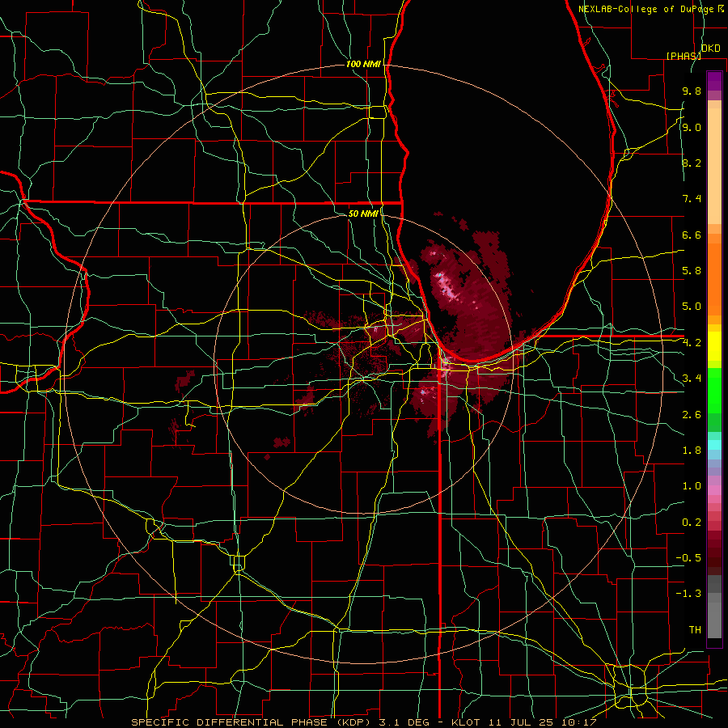Click the KLOT station identifier in the caption
This screenshot has width=728, height=728.
click(464, 722)
